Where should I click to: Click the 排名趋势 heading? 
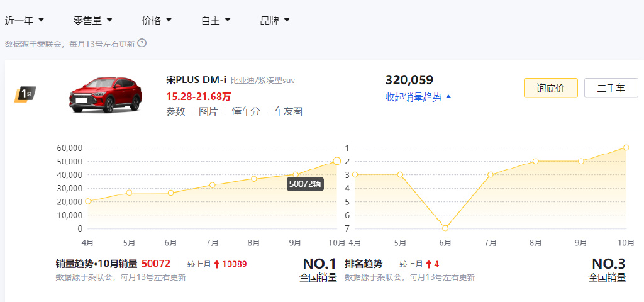pos(364,264)
